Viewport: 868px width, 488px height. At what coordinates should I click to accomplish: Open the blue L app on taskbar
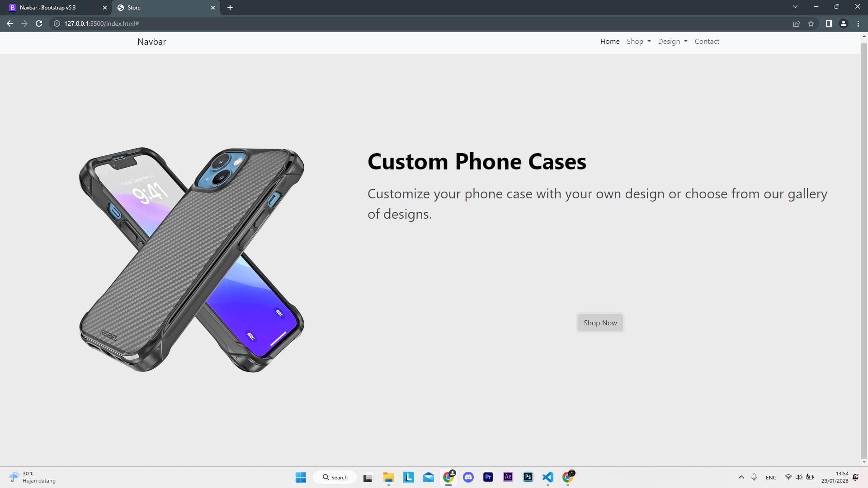pos(408,477)
